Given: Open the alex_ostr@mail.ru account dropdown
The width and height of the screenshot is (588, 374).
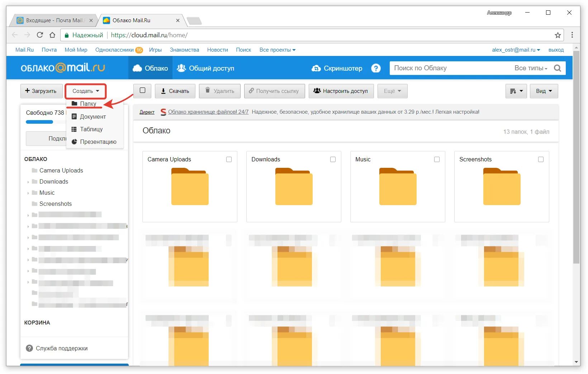Looking at the screenshot, I should click(516, 50).
